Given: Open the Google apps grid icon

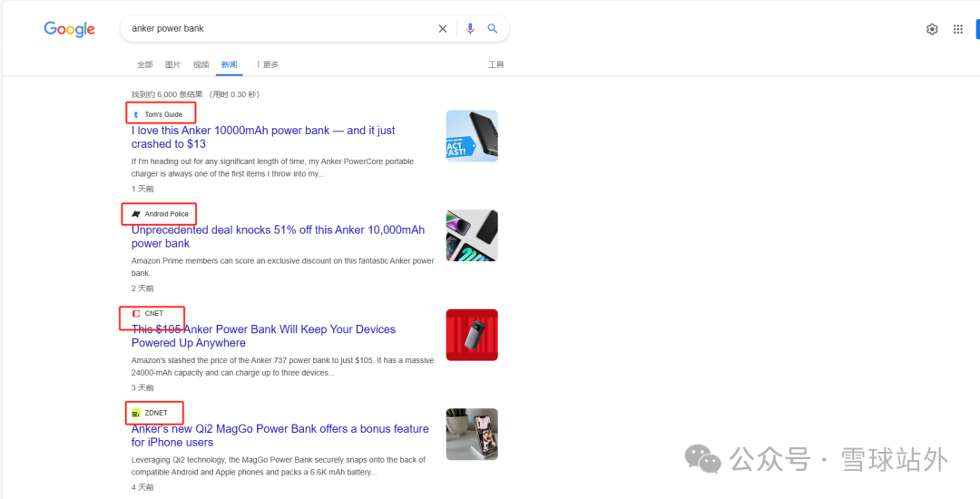Looking at the screenshot, I should coord(957,29).
